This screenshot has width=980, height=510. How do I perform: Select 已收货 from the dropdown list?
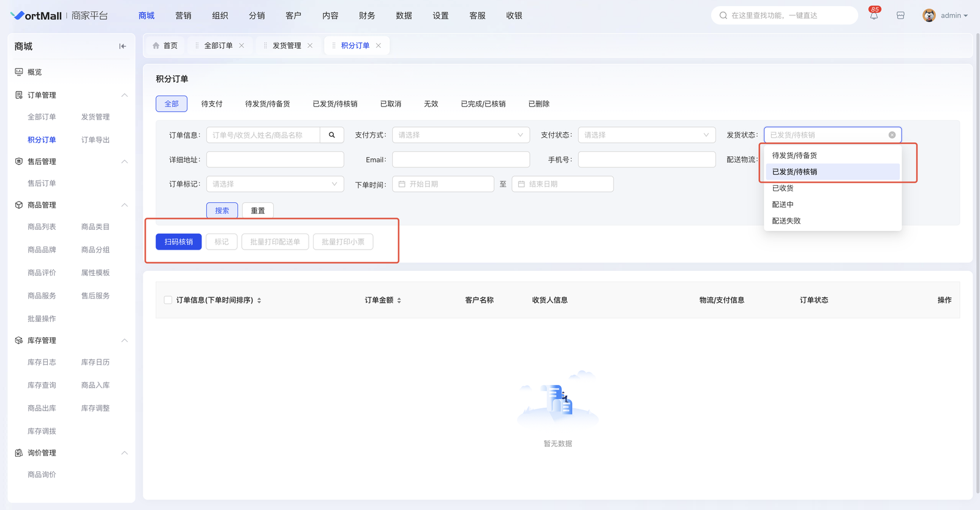click(x=783, y=188)
